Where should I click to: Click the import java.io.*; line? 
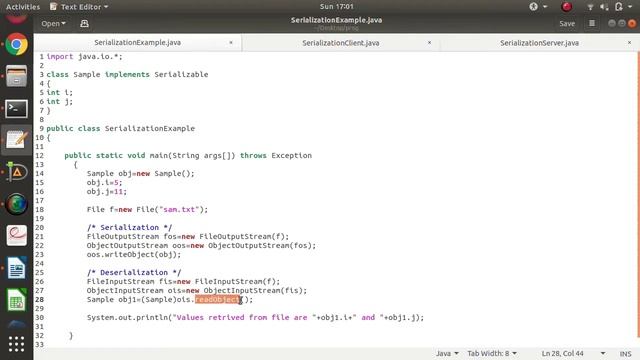pyautogui.click(x=84, y=56)
